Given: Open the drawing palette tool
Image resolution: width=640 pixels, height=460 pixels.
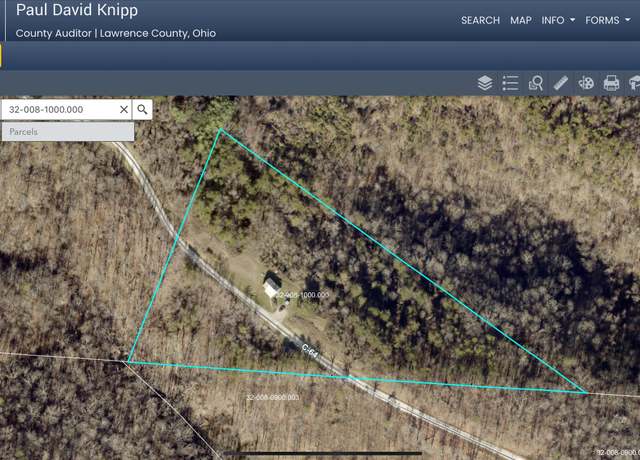Looking at the screenshot, I should pos(586,83).
